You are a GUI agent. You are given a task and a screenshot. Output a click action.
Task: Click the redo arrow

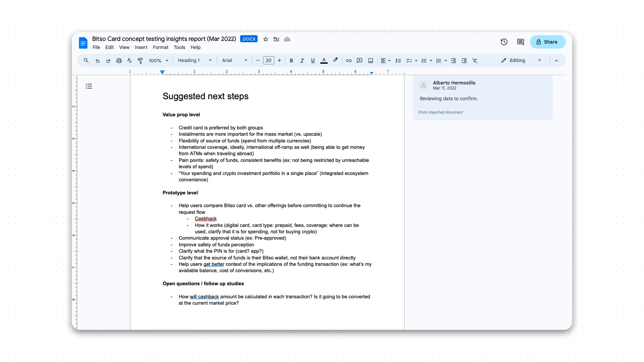108,61
